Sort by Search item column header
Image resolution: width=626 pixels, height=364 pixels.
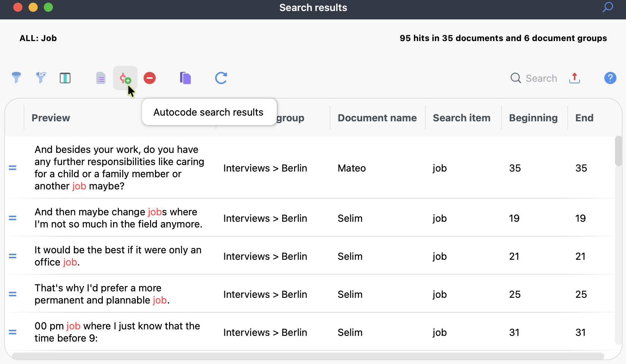(462, 118)
